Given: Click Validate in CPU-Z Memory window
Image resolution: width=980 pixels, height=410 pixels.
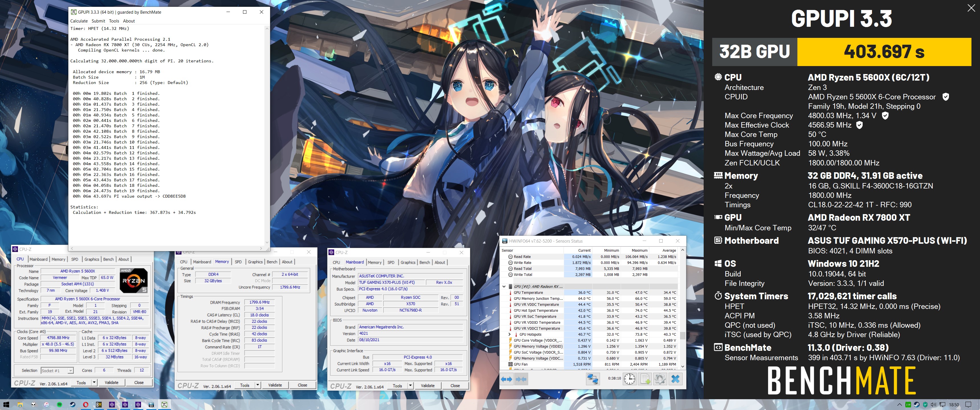Looking at the screenshot, I should tap(275, 385).
